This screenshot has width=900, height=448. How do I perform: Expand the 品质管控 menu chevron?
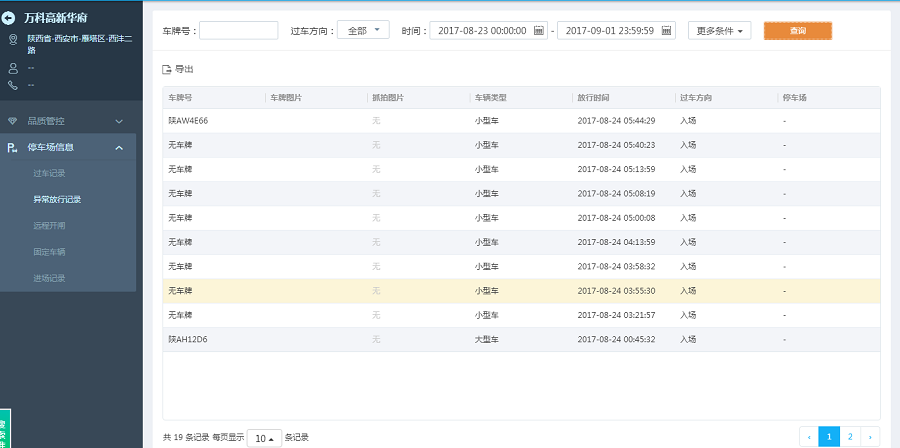coord(119,121)
